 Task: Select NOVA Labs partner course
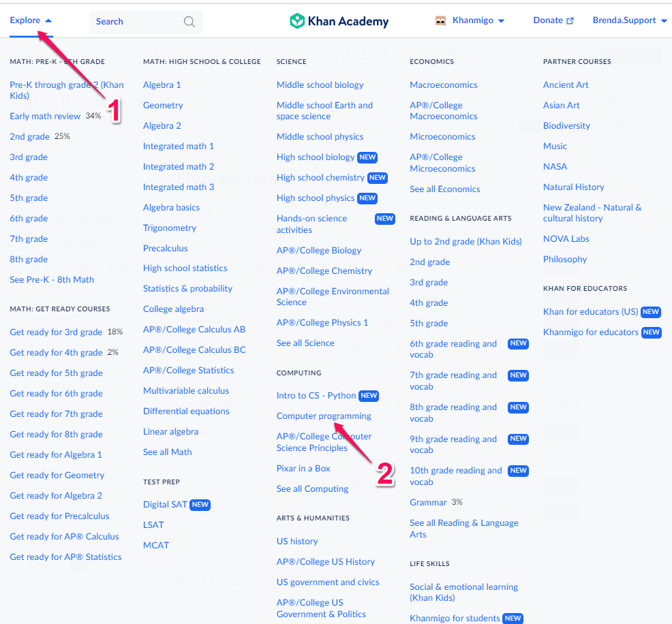(x=566, y=239)
